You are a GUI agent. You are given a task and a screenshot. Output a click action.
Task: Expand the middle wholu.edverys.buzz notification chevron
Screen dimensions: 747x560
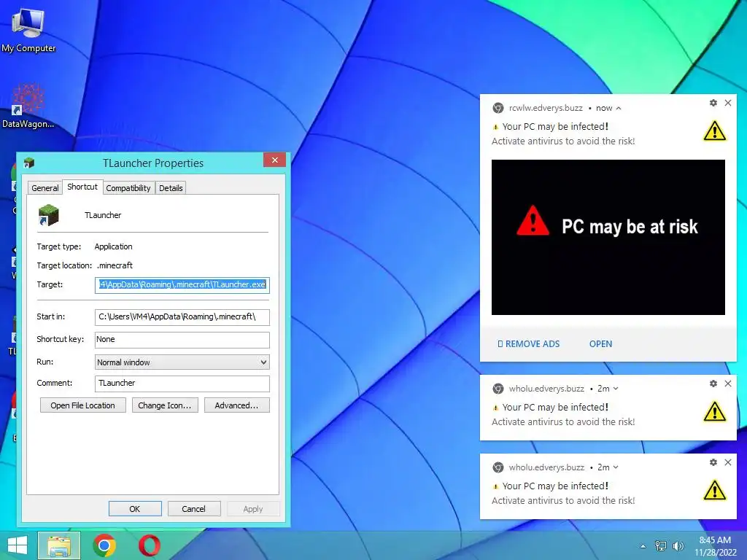point(616,389)
